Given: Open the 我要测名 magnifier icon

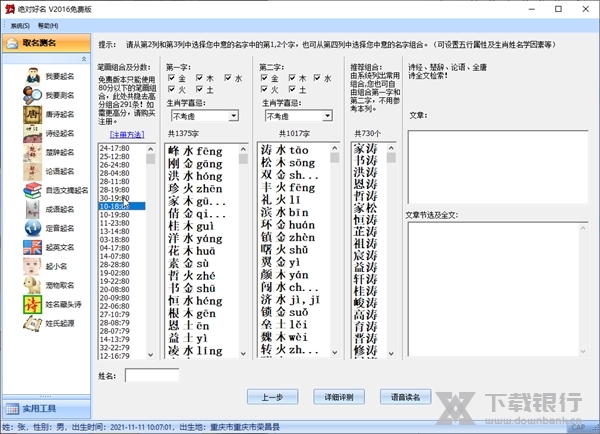Looking at the screenshot, I should [33, 95].
